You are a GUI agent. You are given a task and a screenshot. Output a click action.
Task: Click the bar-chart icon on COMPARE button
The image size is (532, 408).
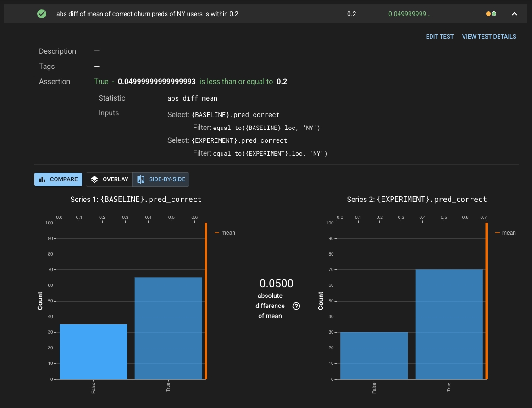pos(42,179)
